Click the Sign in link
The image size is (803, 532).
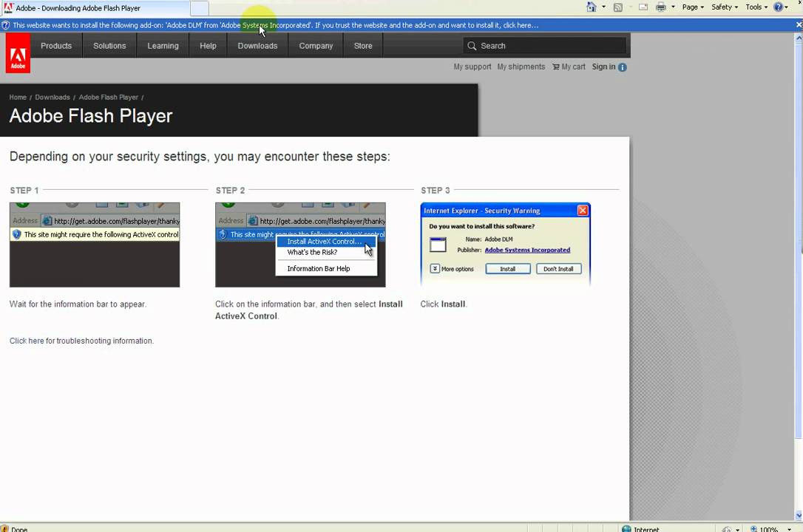603,66
